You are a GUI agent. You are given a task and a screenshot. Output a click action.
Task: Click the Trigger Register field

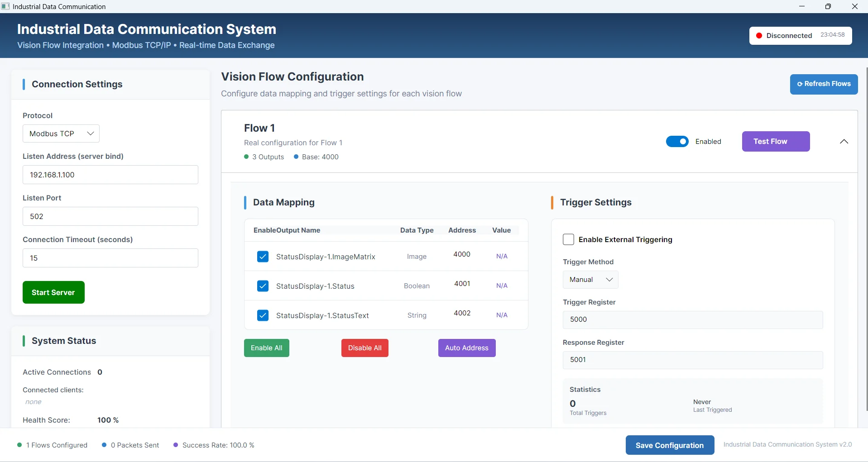tap(693, 319)
